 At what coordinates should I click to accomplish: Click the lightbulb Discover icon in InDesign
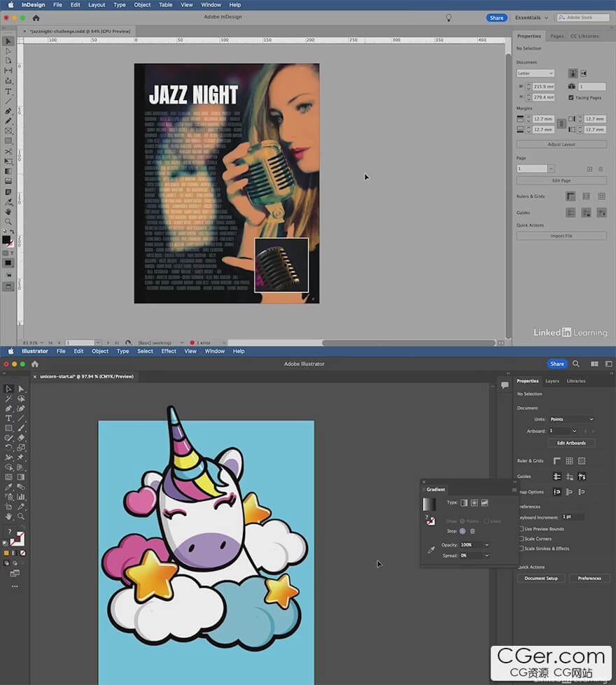(449, 18)
